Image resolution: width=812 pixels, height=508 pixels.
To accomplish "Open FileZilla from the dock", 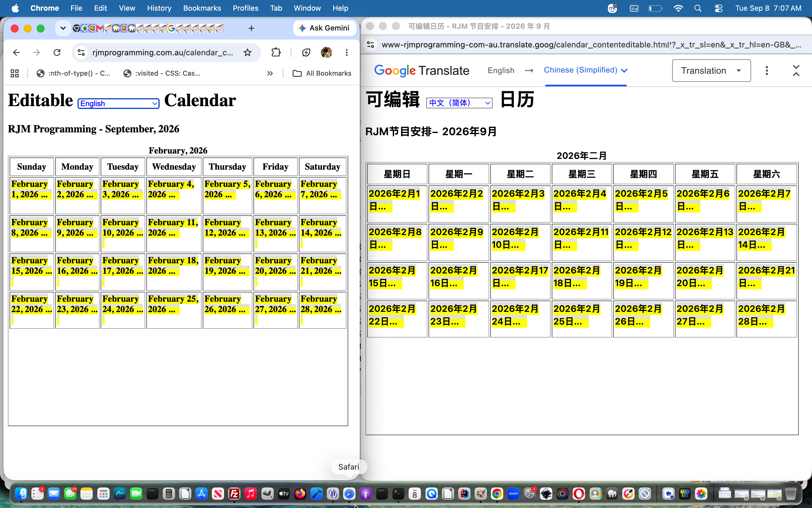I will point(234,494).
